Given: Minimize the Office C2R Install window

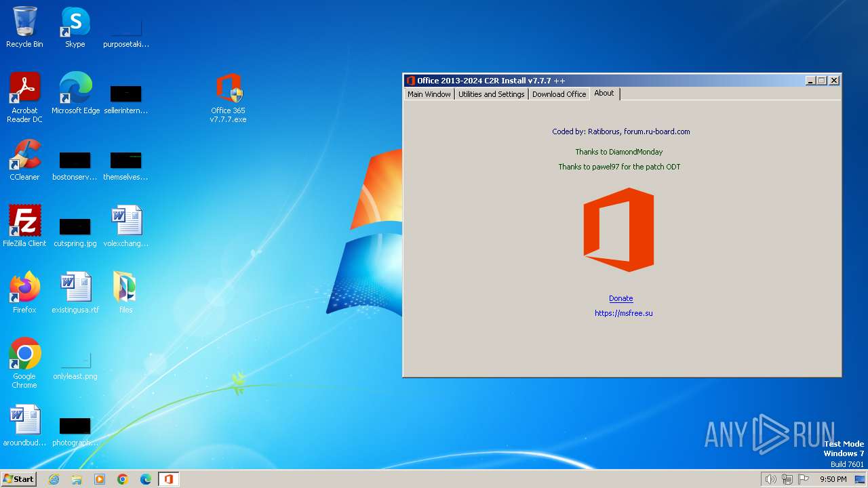Looking at the screenshot, I should 810,81.
